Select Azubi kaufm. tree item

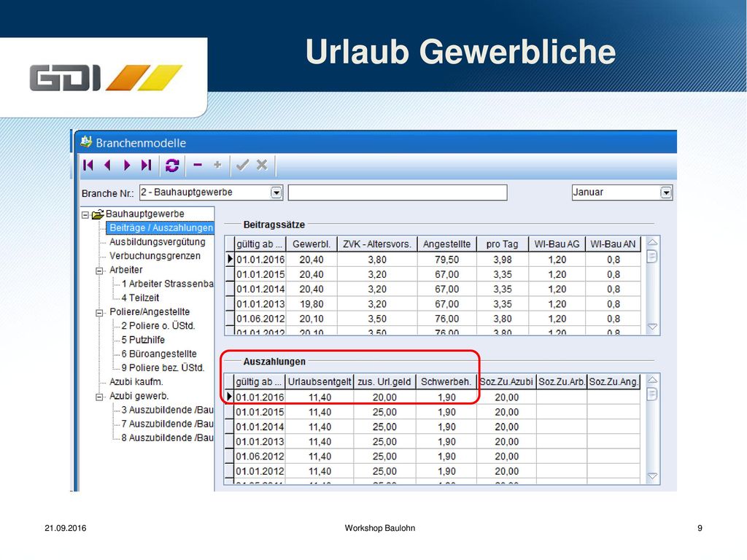coord(136,382)
